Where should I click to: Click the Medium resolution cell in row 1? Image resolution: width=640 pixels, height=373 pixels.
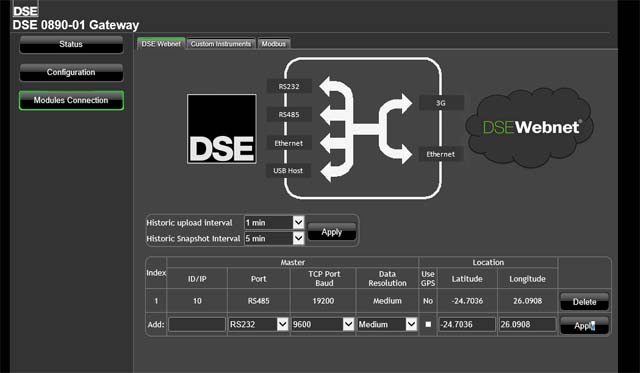tap(387, 301)
